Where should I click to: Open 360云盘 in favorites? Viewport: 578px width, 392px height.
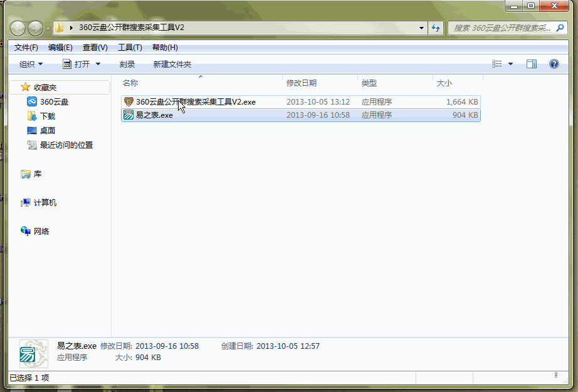(54, 102)
